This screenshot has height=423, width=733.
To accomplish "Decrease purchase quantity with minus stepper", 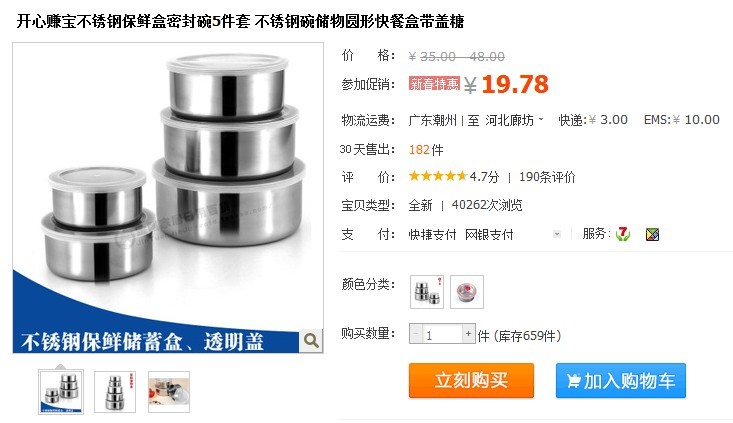I will (x=416, y=333).
